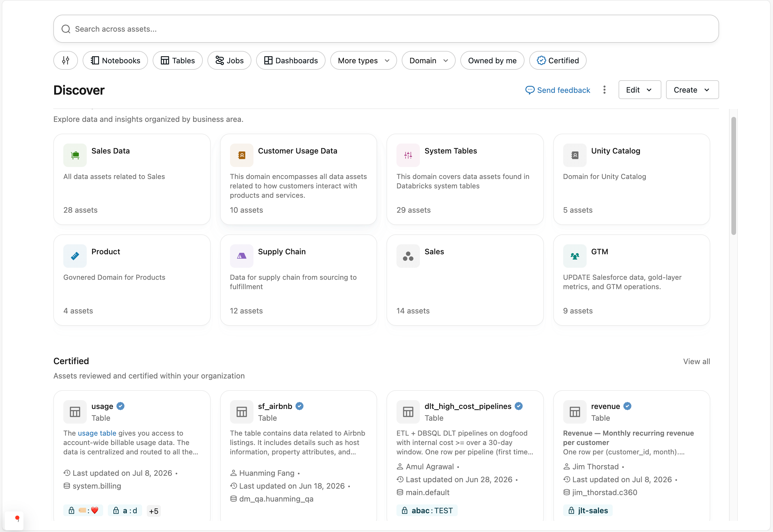Toggle the Dashboards filter chip

coord(291,60)
